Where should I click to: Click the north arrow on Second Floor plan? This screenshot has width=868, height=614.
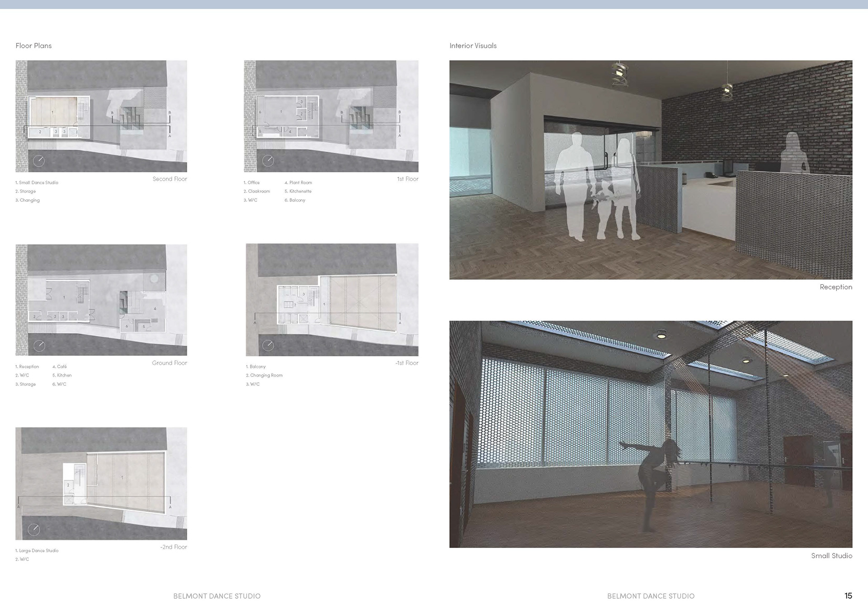click(x=39, y=161)
